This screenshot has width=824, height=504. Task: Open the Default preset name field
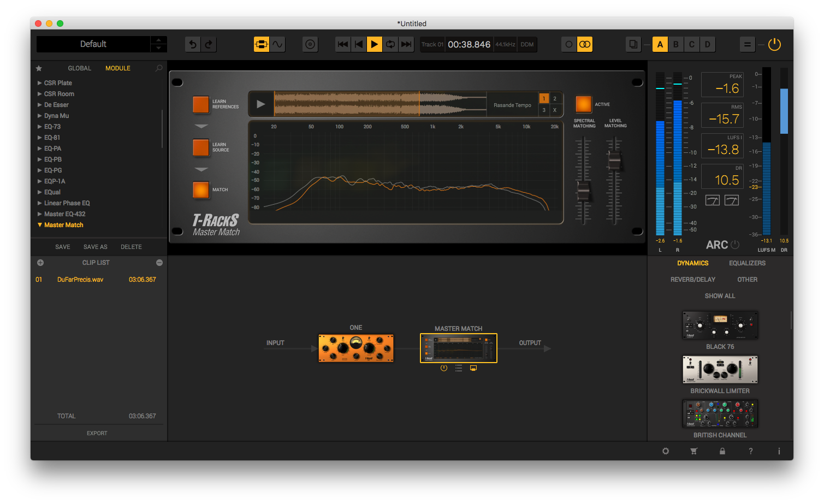93,44
